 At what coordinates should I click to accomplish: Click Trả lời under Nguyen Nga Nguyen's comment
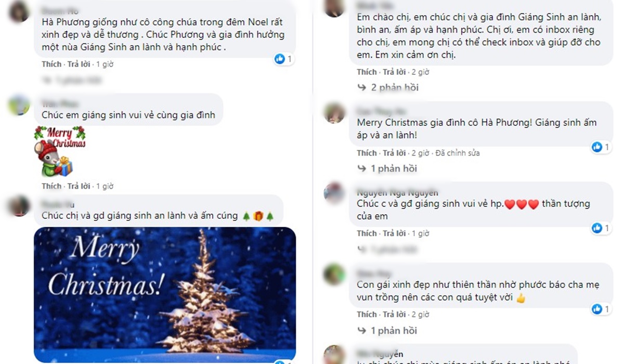click(394, 233)
